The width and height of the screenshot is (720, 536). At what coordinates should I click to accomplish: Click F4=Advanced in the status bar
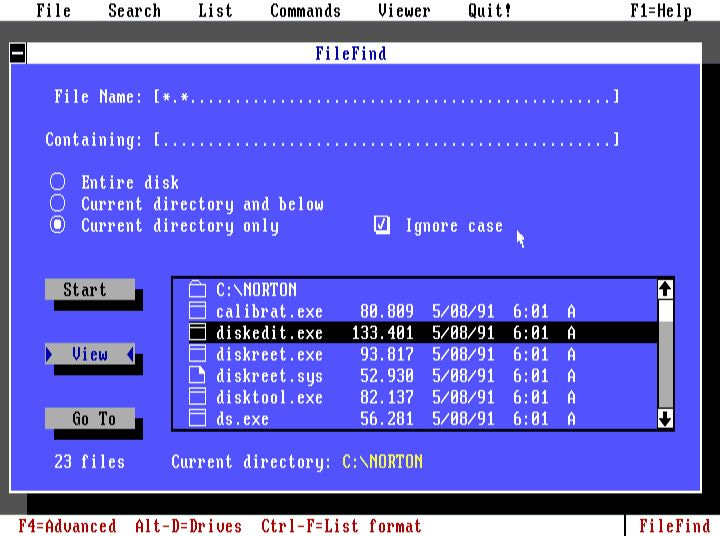67,525
